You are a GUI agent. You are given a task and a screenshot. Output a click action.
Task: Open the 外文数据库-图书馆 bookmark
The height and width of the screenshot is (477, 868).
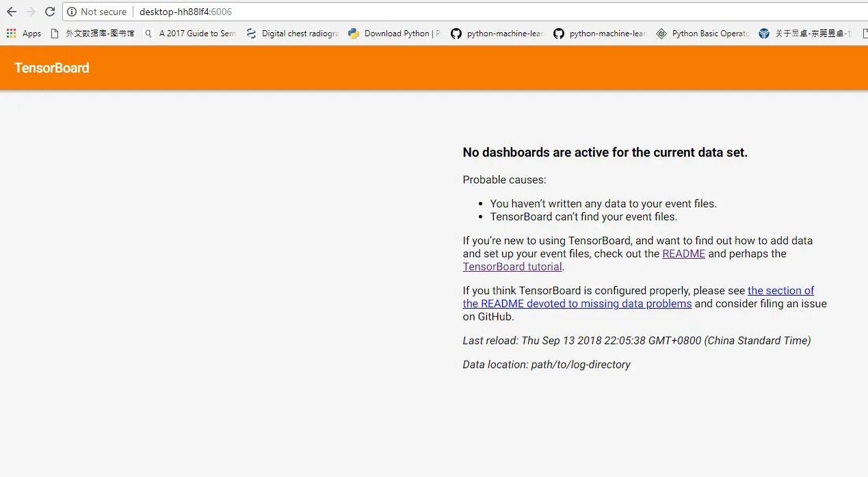(x=92, y=33)
